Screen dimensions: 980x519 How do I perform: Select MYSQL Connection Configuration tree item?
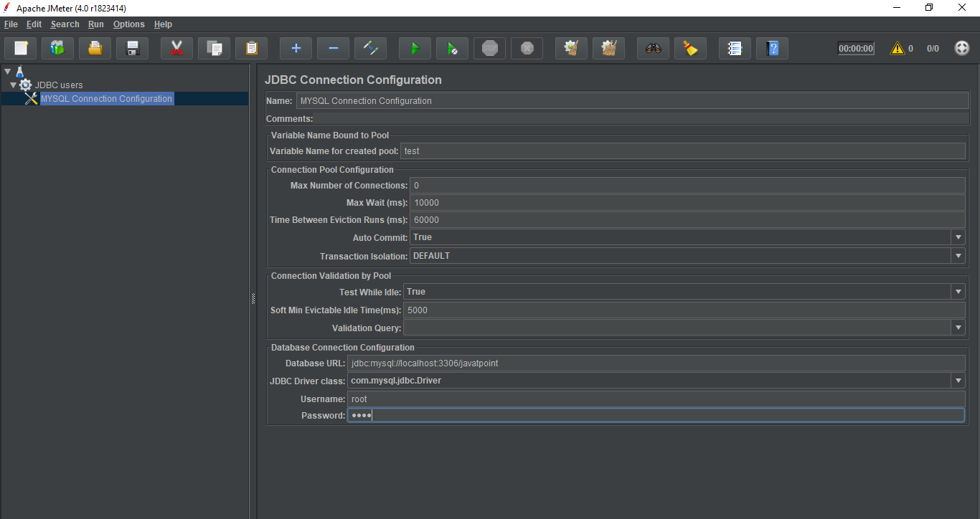(106, 99)
